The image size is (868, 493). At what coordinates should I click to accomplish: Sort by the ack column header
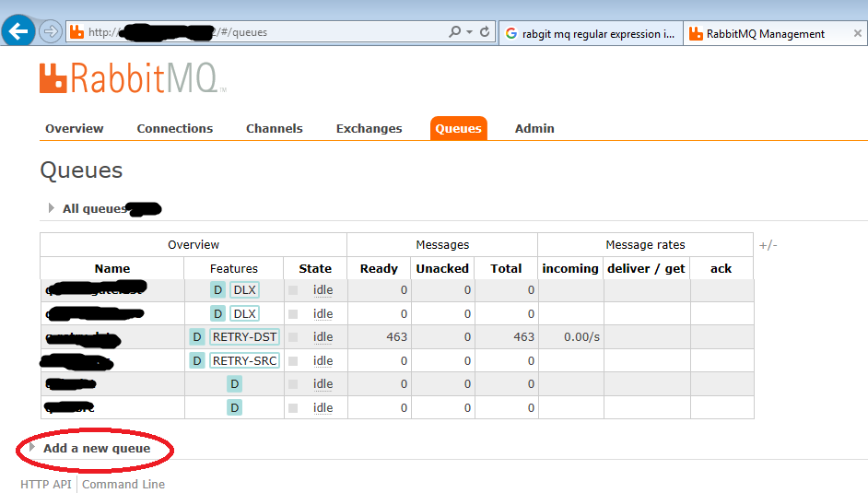click(721, 268)
